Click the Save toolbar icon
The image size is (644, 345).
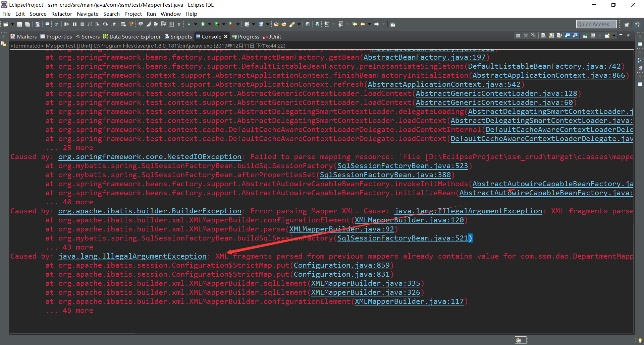point(19,24)
